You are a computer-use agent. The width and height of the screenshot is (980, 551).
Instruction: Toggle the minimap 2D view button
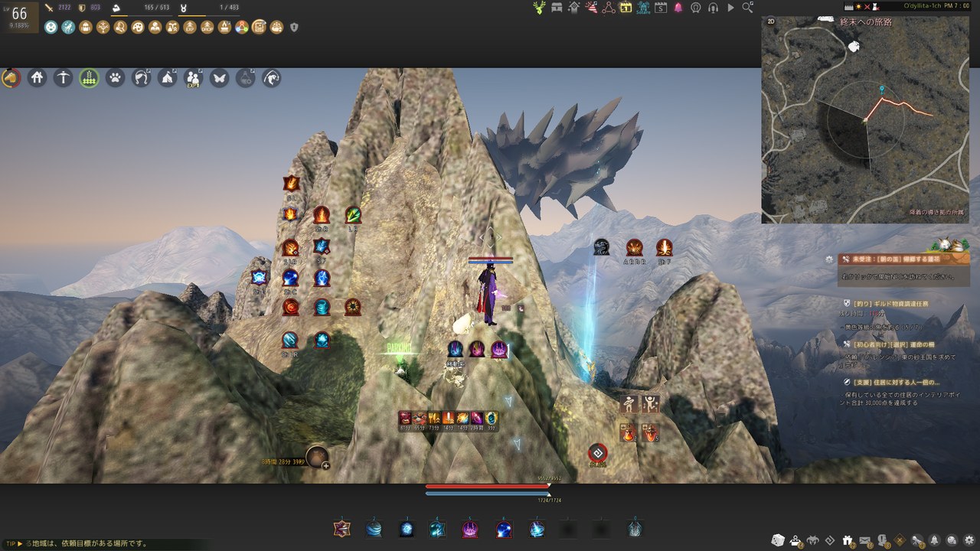[x=771, y=23]
